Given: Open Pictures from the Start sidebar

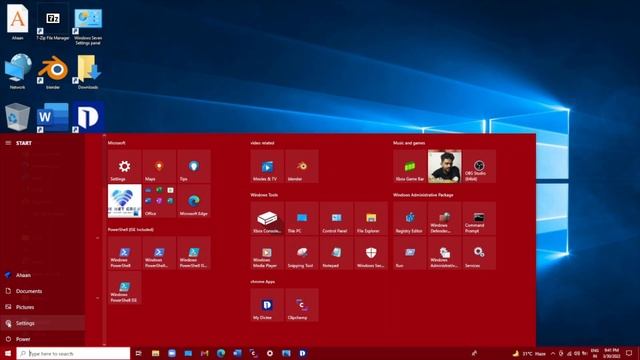Looking at the screenshot, I should point(42,307).
